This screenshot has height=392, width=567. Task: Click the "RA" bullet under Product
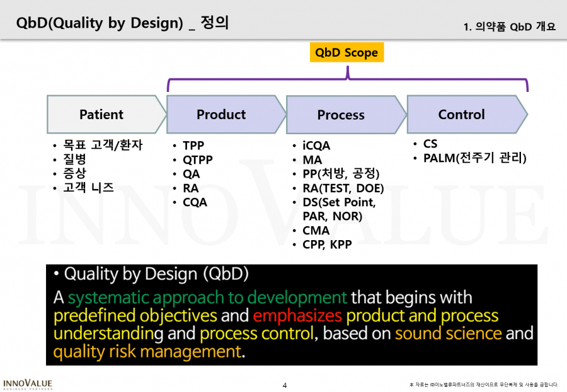190,188
